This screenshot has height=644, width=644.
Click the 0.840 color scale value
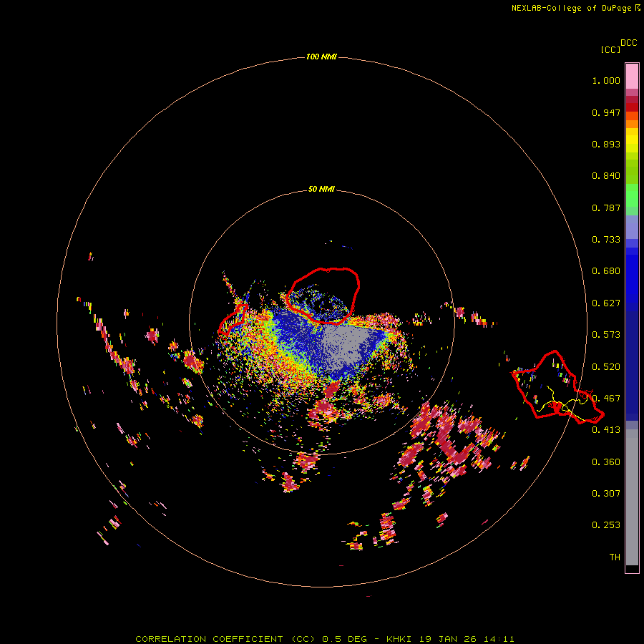click(606, 176)
